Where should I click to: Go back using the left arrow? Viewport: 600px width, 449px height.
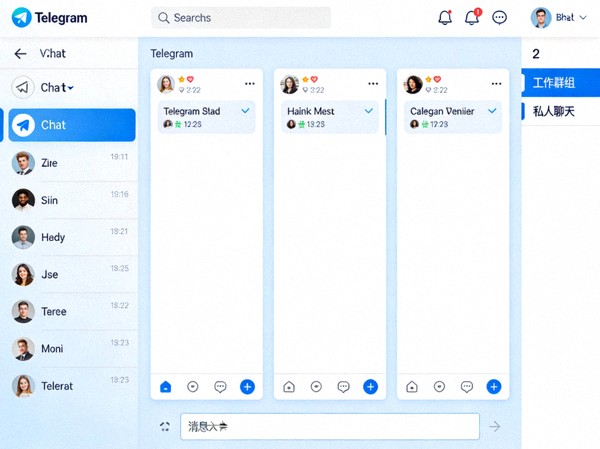pyautogui.click(x=21, y=54)
